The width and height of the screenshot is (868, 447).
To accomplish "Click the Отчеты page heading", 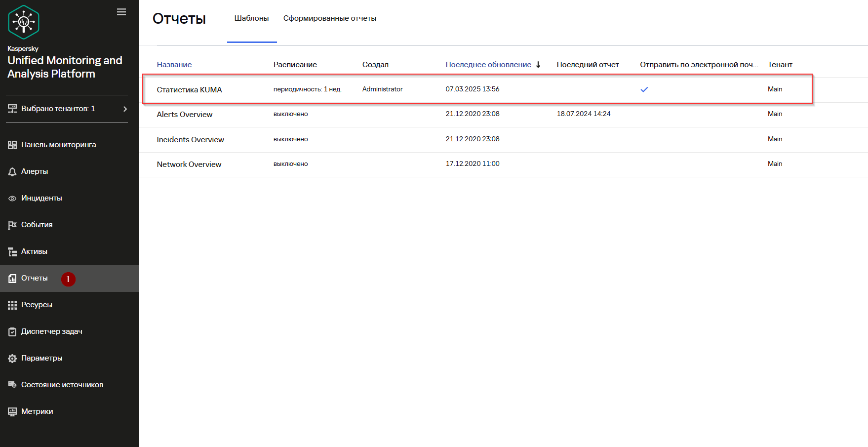I will point(179,19).
